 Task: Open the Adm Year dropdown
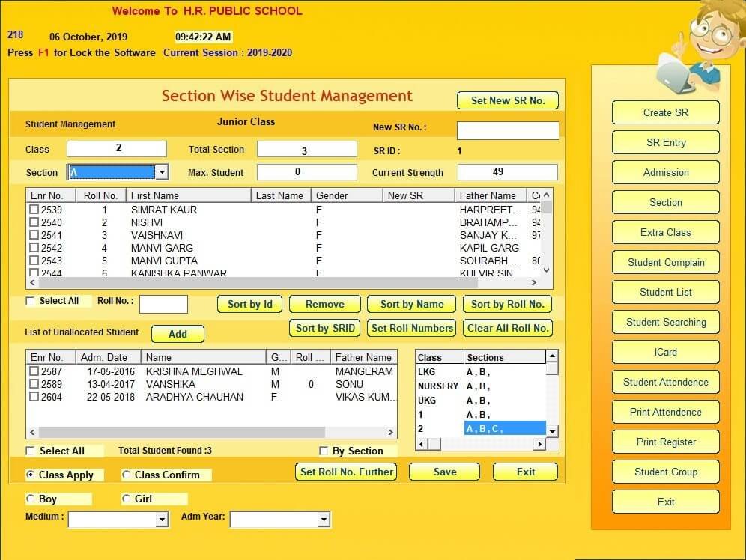pyautogui.click(x=324, y=520)
